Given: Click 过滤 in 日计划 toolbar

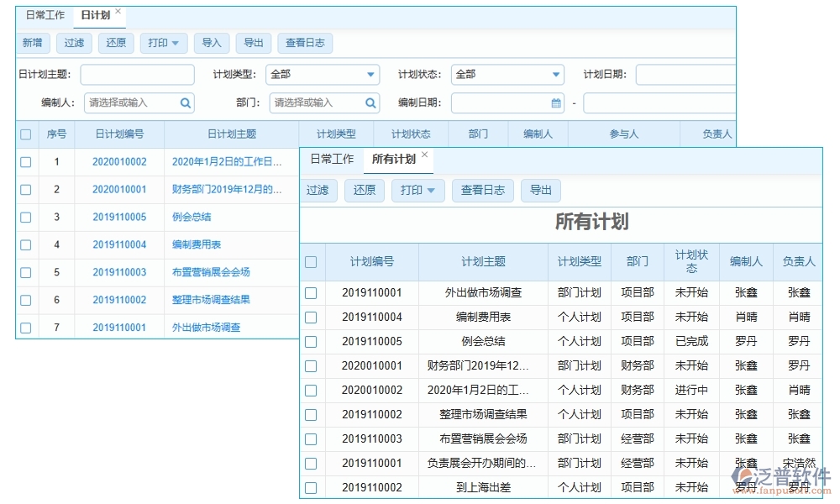Looking at the screenshot, I should click(74, 43).
